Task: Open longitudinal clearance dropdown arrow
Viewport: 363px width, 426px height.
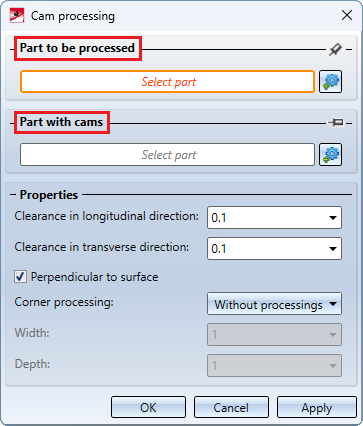Action: coord(332,218)
